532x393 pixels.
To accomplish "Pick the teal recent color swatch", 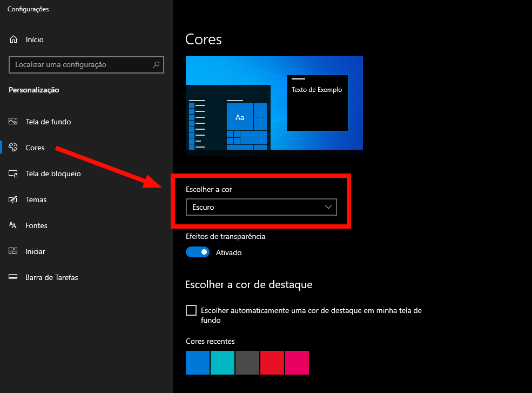I will pyautogui.click(x=223, y=363).
